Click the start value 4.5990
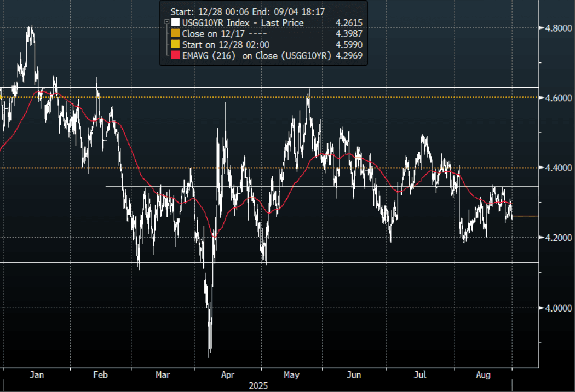This screenshot has width=575, height=392. (349, 45)
